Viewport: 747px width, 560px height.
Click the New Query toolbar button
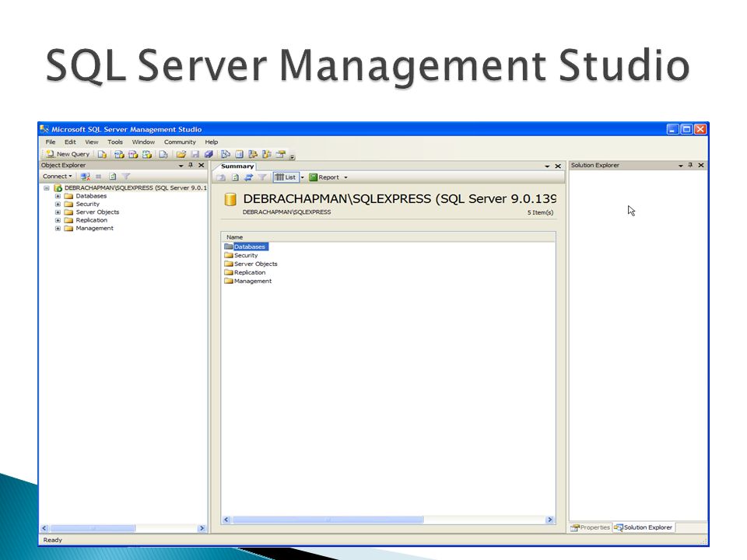pos(68,154)
